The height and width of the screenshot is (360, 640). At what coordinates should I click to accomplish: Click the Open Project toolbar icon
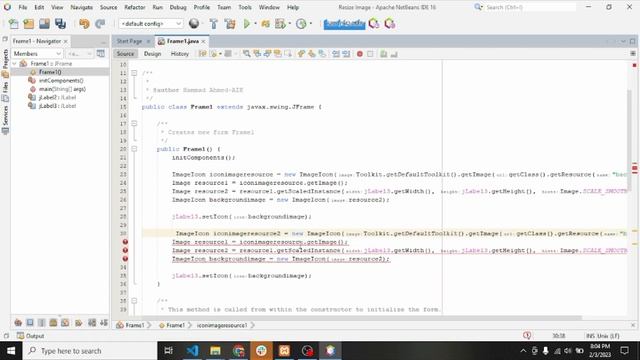coord(44,24)
